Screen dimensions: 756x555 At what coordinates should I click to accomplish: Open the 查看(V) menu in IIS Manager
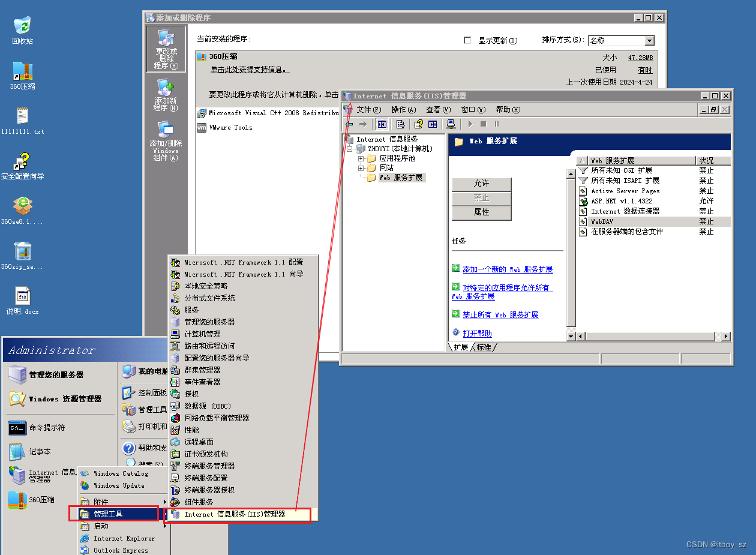(438, 110)
